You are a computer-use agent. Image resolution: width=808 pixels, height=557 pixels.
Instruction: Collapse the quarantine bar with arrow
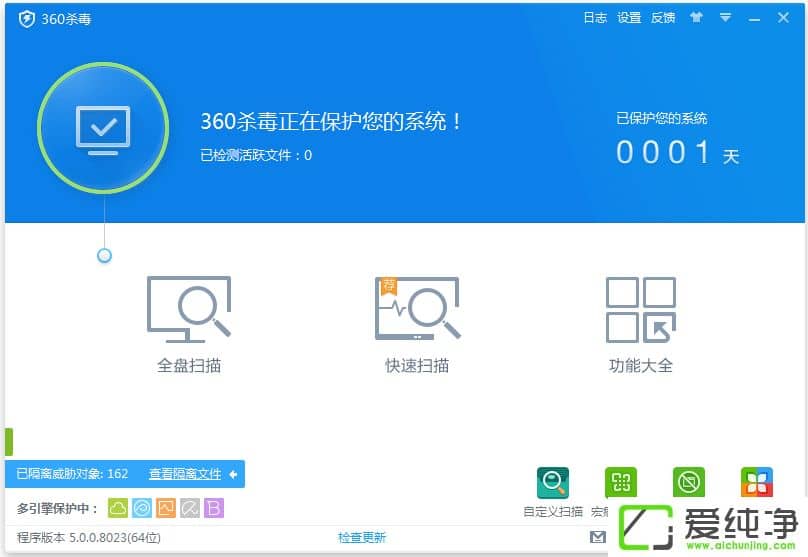coord(233,474)
